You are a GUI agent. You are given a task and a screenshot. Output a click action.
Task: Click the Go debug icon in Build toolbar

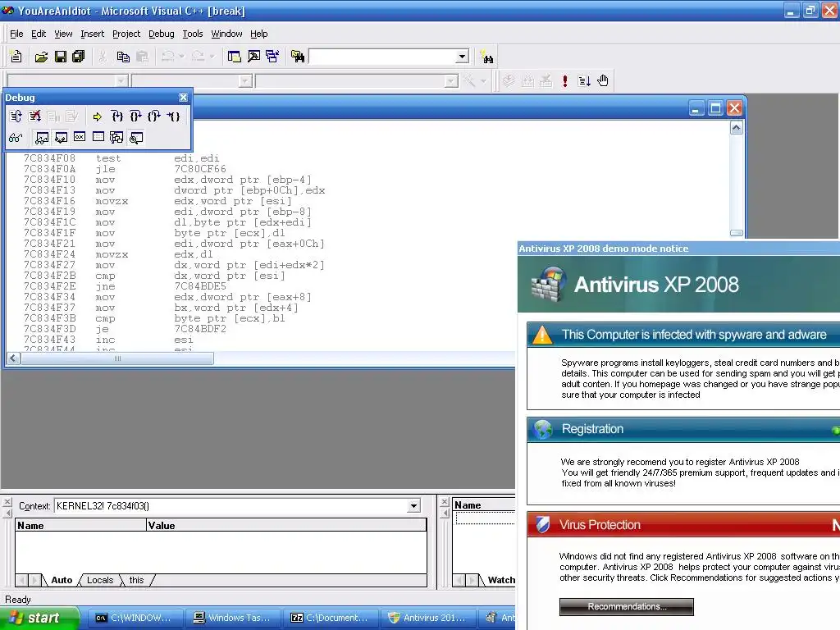(584, 81)
